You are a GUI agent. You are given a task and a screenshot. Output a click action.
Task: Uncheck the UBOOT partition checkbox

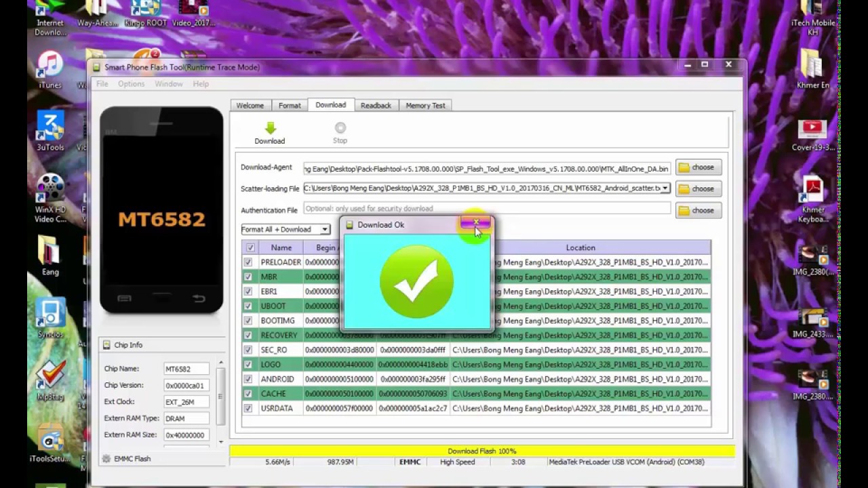pyautogui.click(x=248, y=306)
